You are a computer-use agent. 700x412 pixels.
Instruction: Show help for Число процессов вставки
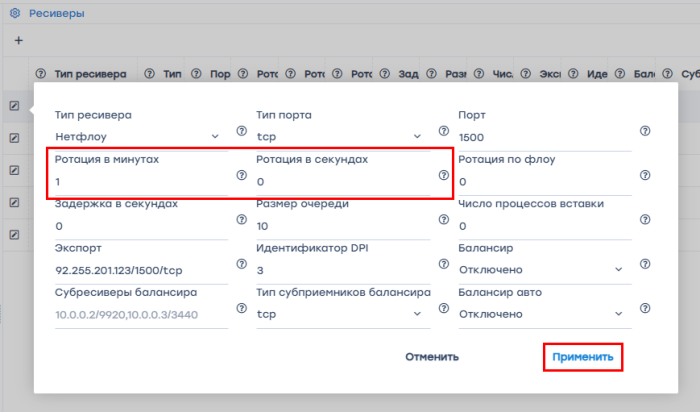click(x=645, y=221)
